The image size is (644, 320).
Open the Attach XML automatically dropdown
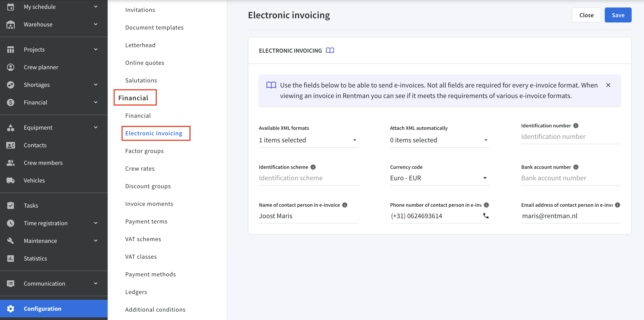[x=439, y=140]
